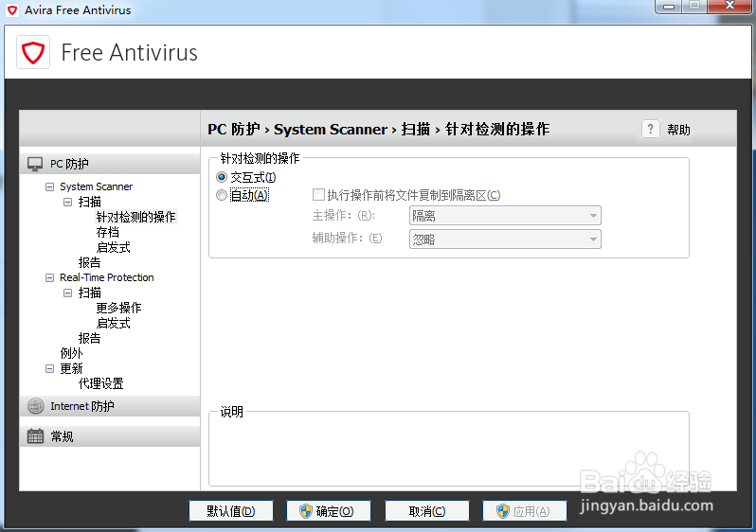Image resolution: width=756 pixels, height=532 pixels.
Task: Select 更多操作 in the tree
Action: pos(118,308)
